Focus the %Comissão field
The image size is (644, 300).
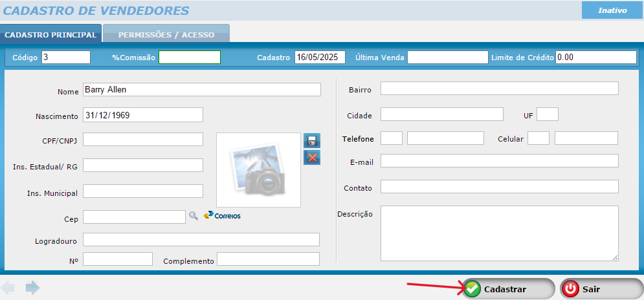(190, 57)
